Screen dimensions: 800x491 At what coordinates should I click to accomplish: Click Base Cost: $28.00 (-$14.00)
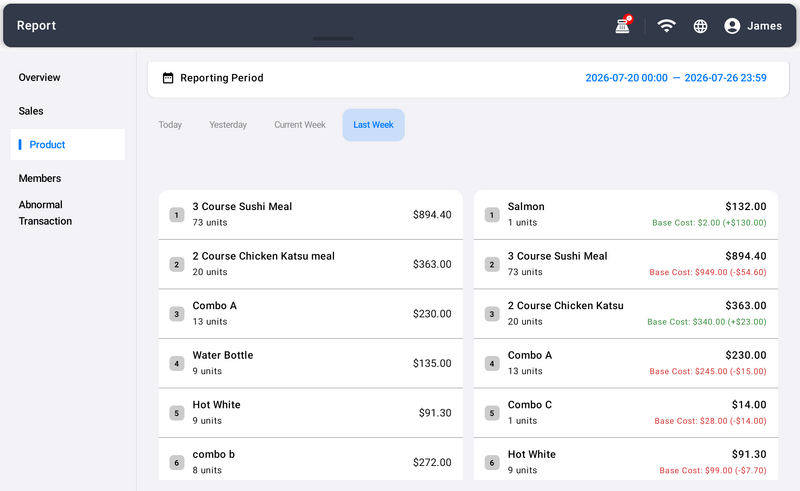710,421
